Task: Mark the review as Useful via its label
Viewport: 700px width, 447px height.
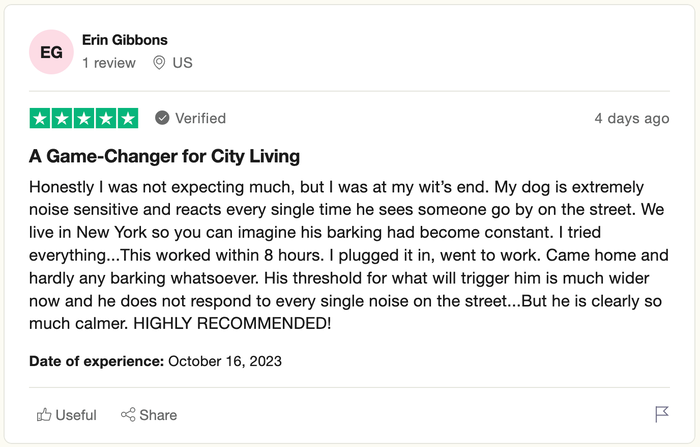Action: (76, 415)
